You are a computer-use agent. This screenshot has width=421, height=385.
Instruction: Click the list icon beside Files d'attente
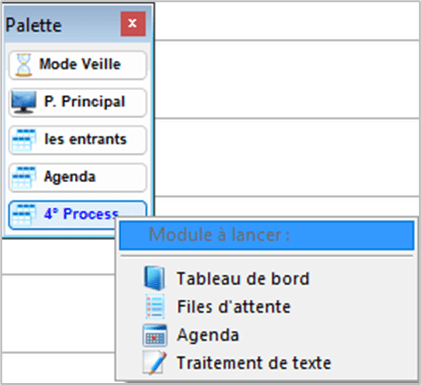(155, 306)
